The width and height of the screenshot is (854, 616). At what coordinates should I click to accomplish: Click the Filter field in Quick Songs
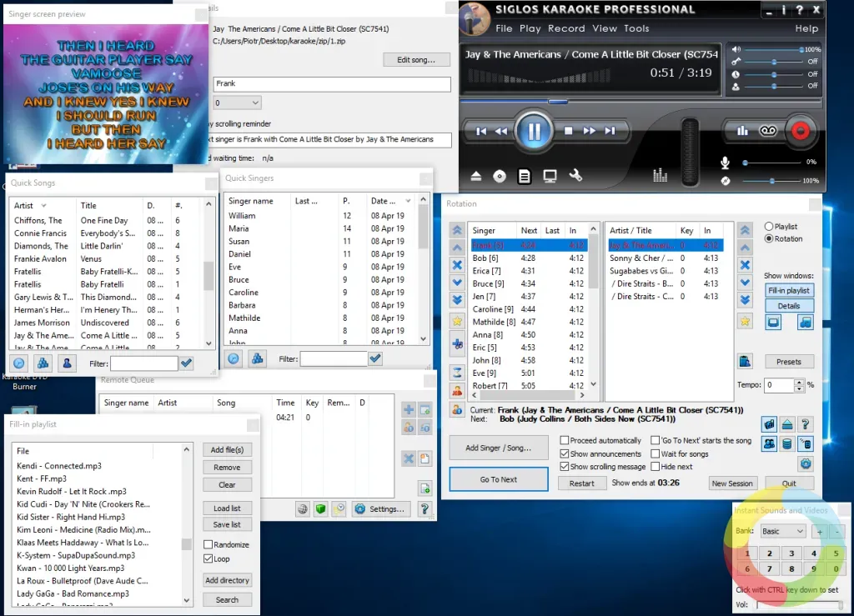(x=143, y=363)
